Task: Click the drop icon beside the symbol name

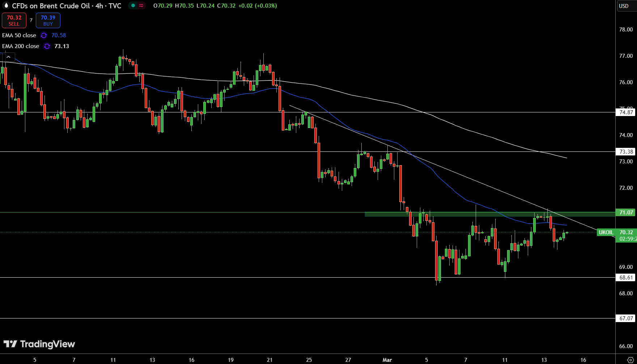Action: 6,5
